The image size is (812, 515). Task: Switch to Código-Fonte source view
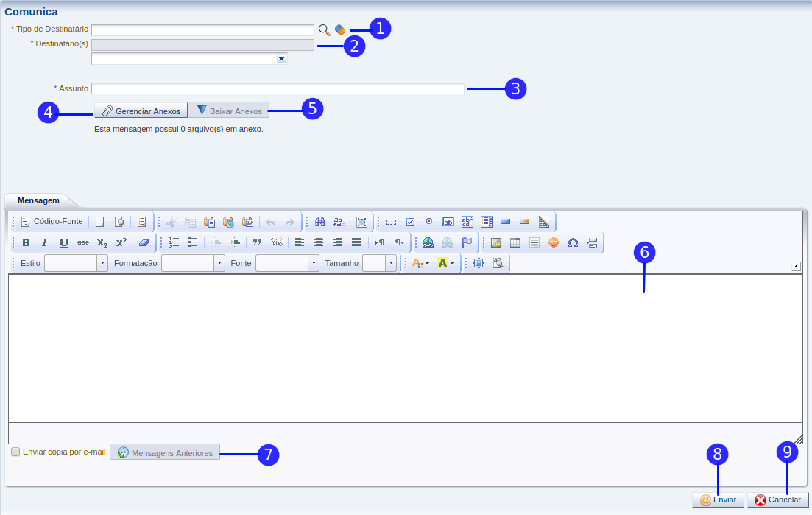click(52, 222)
